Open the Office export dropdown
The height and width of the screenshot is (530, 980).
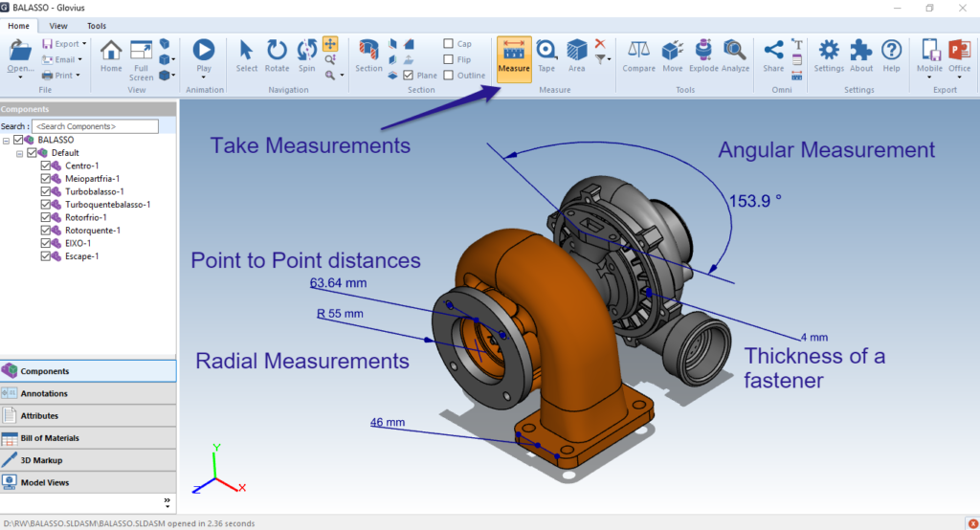959,77
